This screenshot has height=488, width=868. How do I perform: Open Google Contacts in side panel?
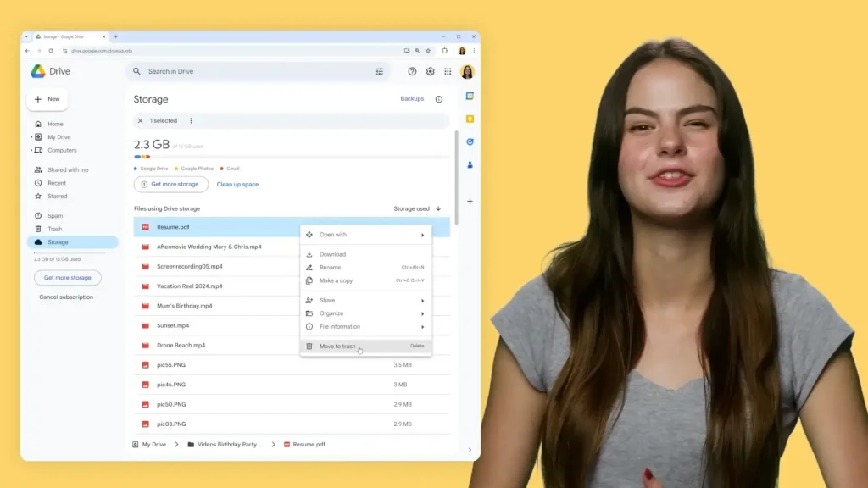click(x=470, y=164)
